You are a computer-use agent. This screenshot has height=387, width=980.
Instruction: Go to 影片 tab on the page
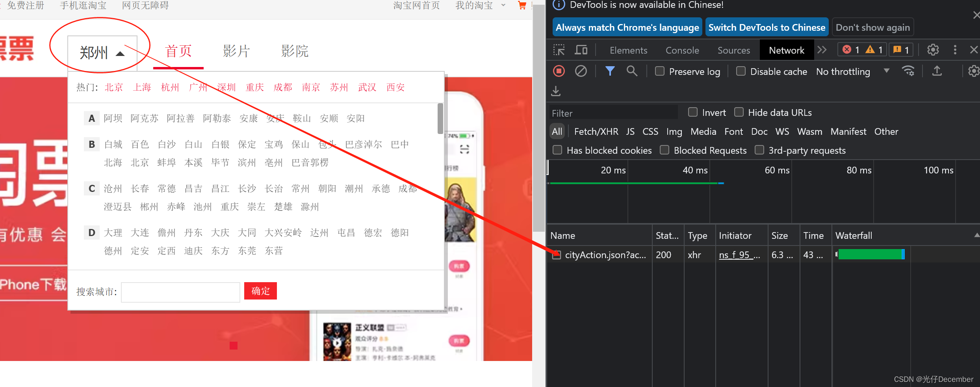click(x=236, y=51)
